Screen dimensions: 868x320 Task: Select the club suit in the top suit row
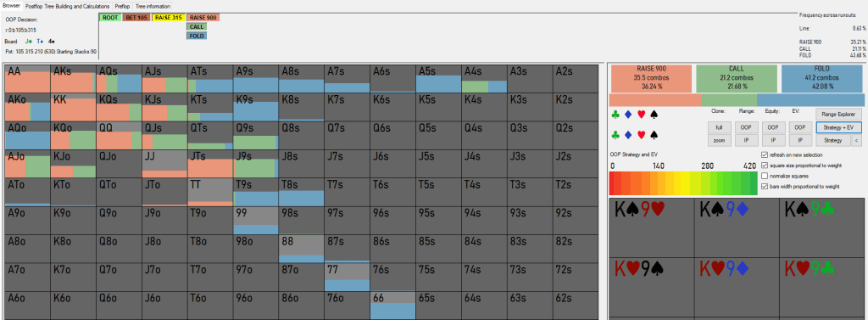615,115
